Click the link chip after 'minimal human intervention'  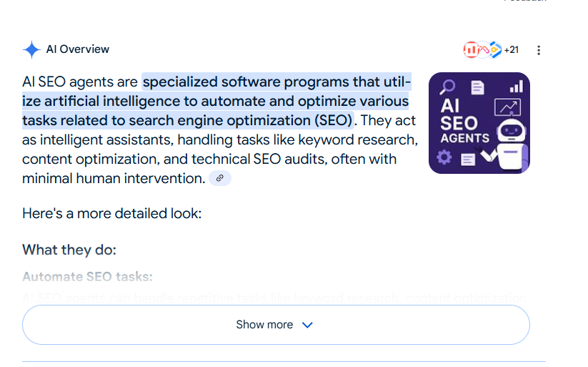[220, 178]
